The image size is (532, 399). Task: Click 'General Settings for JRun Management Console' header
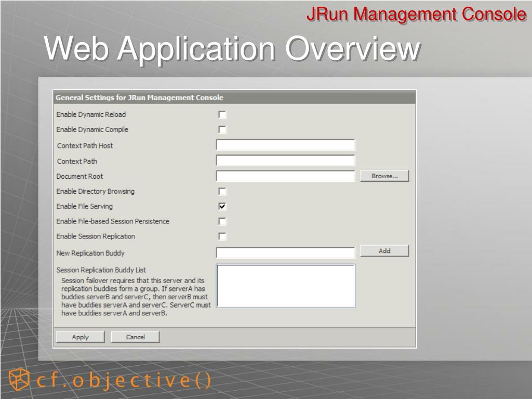tap(139, 98)
